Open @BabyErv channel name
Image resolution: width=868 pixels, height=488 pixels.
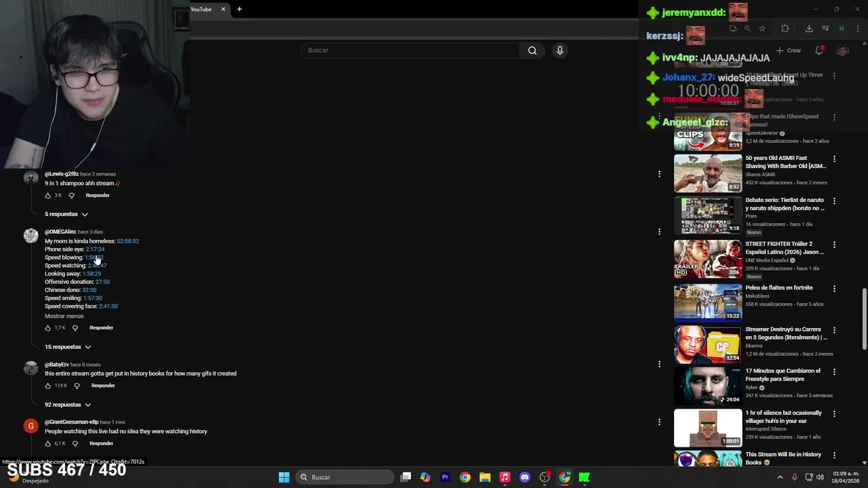pyautogui.click(x=57, y=365)
